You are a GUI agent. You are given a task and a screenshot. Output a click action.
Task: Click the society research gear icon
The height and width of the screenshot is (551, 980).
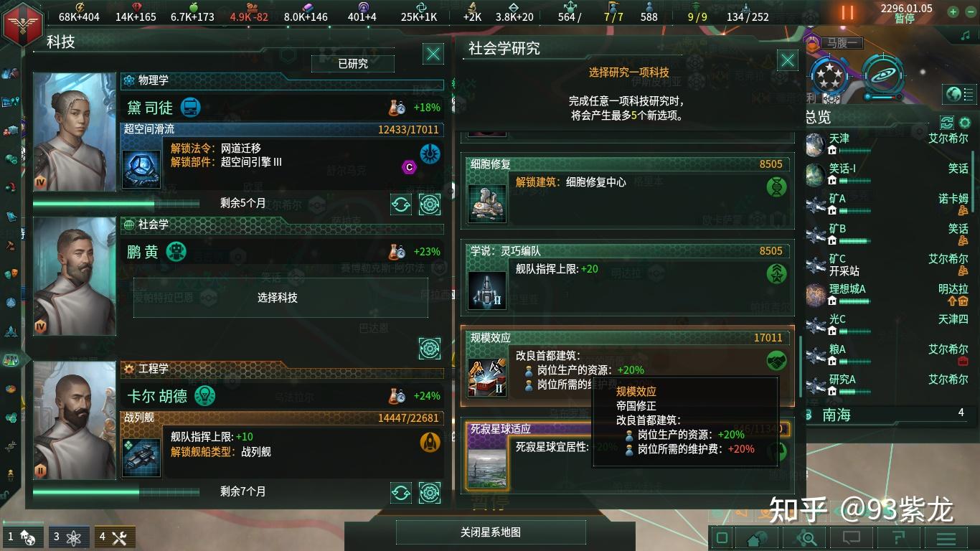click(x=430, y=349)
